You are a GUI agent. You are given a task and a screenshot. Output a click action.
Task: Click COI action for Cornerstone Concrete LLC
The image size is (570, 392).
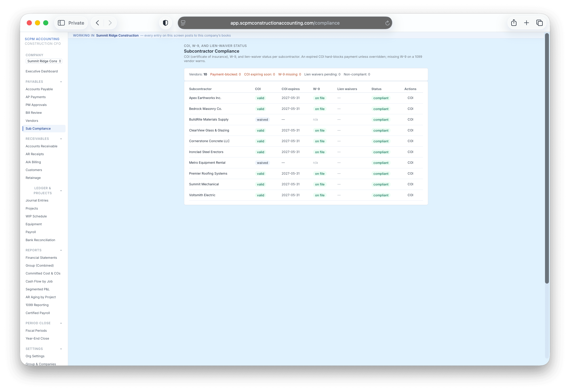coord(410,141)
